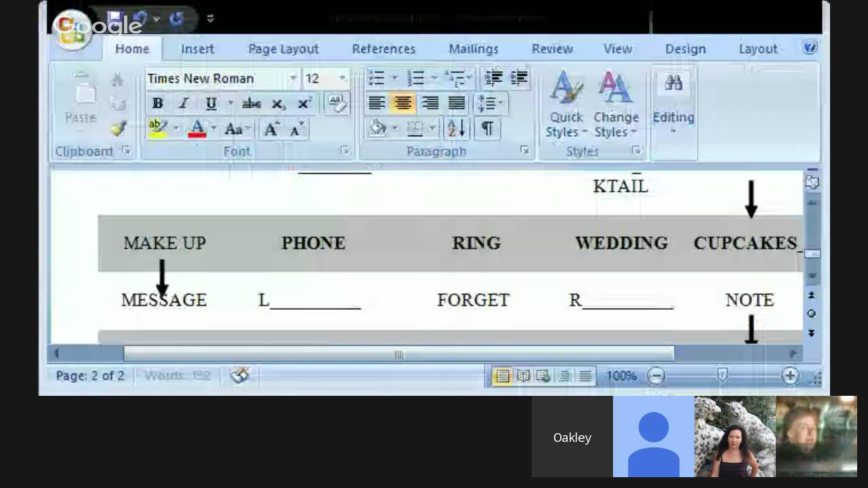
Task: Toggle Strikethrough formatting
Action: tap(252, 104)
